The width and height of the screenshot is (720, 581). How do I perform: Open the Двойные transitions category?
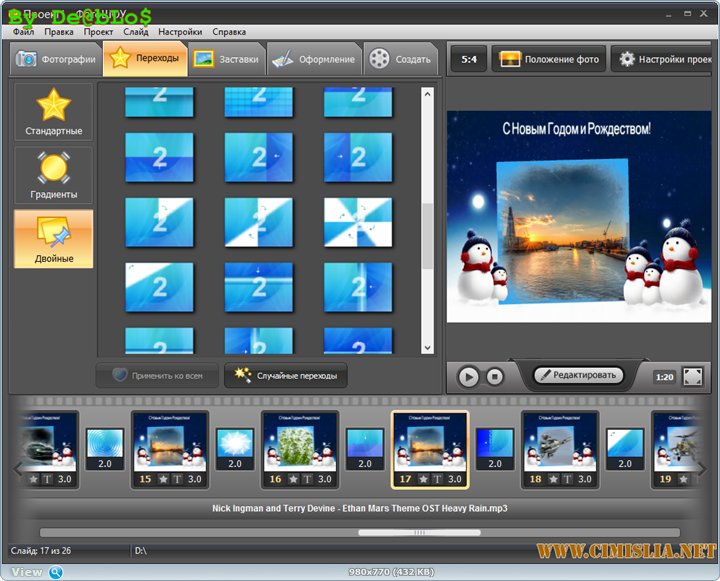[x=53, y=238]
